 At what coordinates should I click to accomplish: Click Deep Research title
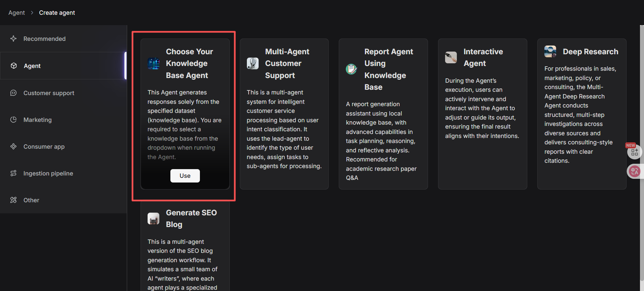click(590, 52)
